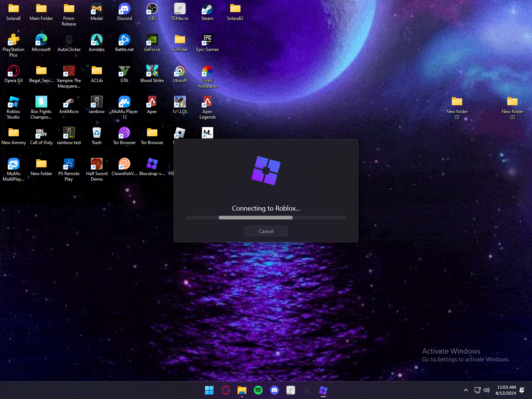
Task: Click the Connecting to Roblox progress bar
Action: 266,218
